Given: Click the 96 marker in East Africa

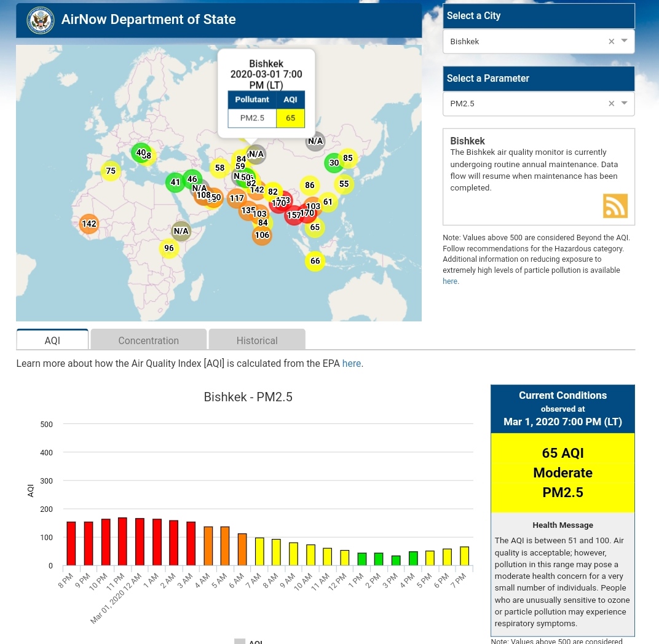Looking at the screenshot, I should pos(169,248).
